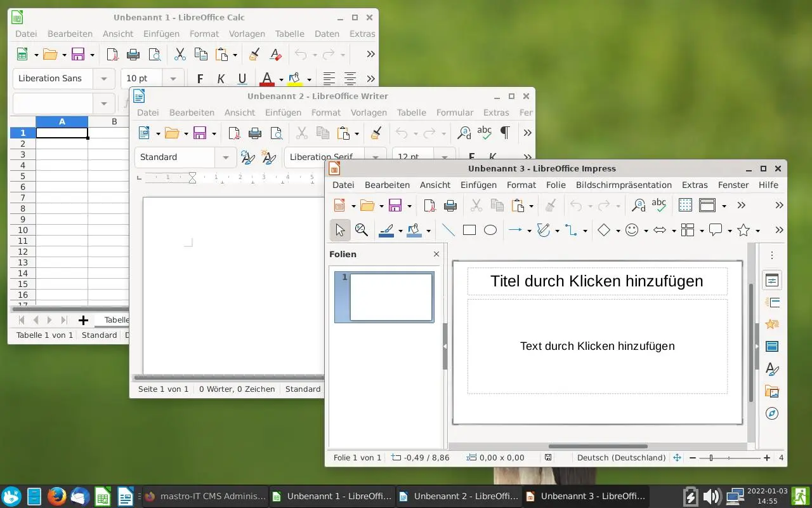This screenshot has width=812, height=508.
Task: Close the Folien slide panel
Action: [x=436, y=254]
